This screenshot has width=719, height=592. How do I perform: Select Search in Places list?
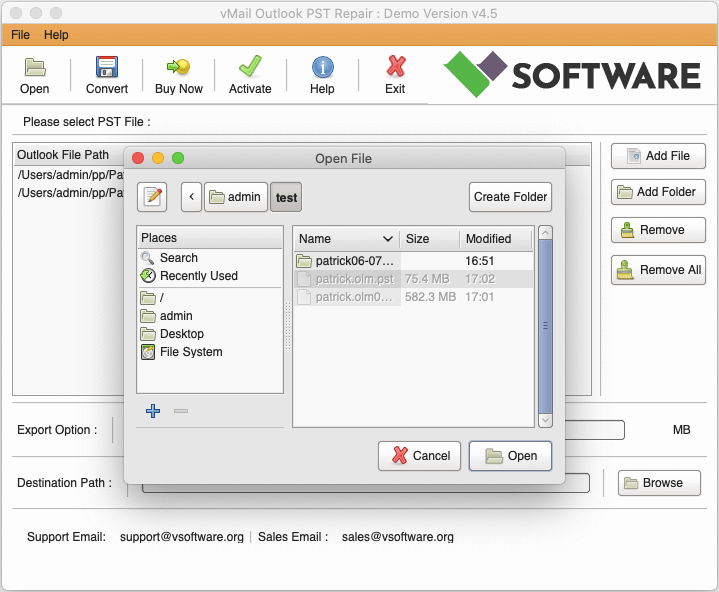pos(210,258)
